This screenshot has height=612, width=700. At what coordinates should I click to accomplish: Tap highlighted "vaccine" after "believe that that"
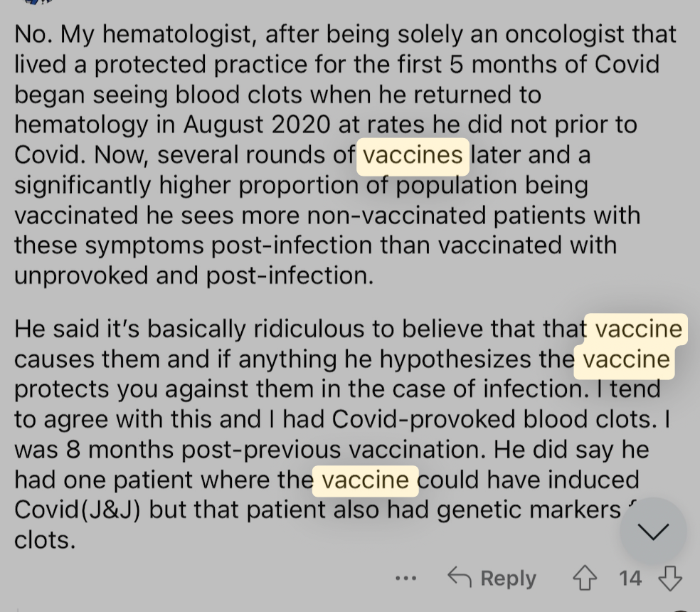pyautogui.click(x=638, y=329)
